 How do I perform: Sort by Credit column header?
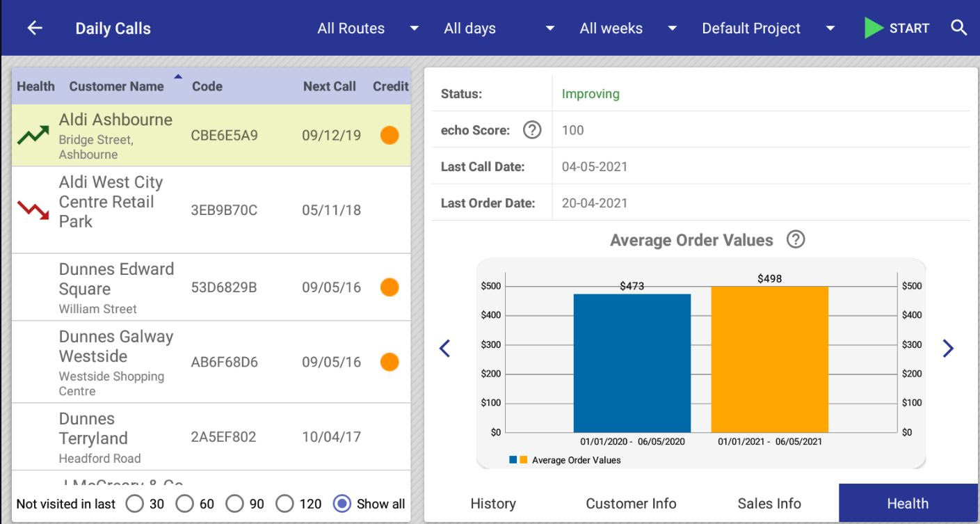point(391,86)
